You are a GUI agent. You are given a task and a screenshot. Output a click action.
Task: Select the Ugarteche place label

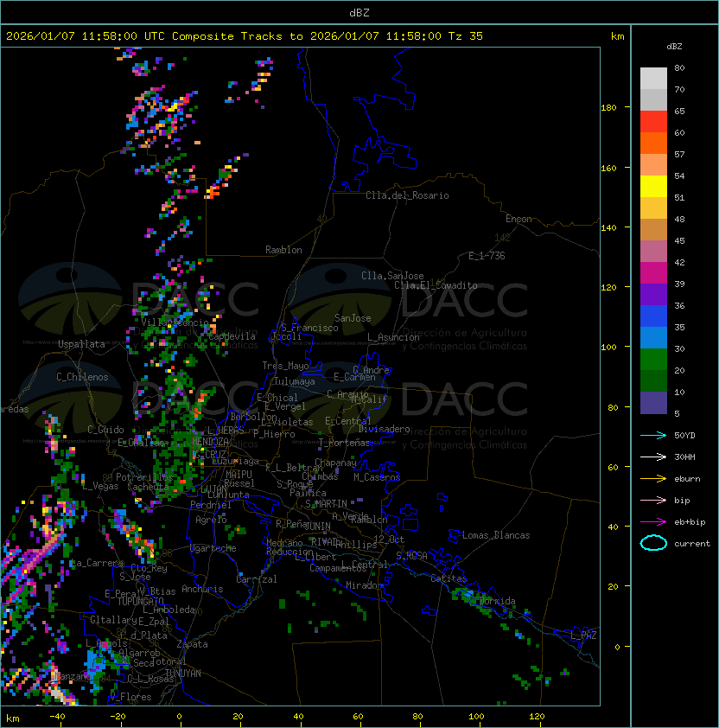(213, 548)
